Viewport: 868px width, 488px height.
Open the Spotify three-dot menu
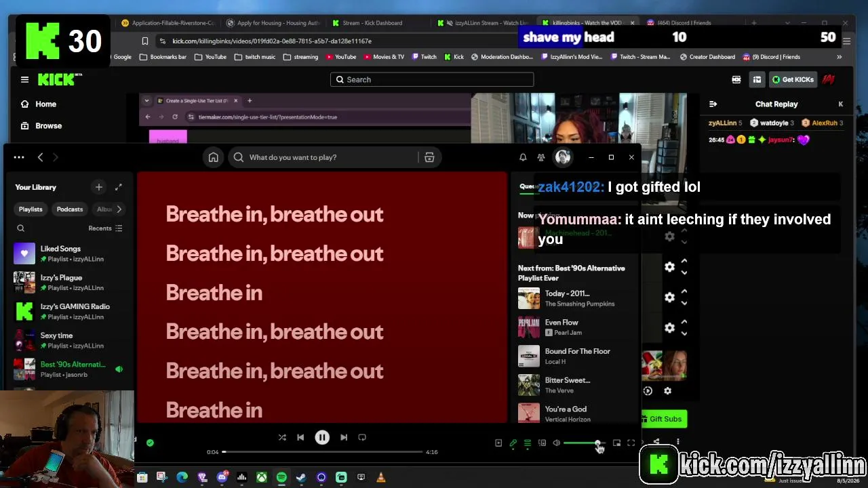19,157
